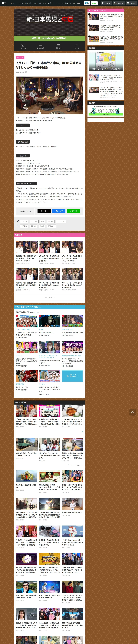Open 映画 menu item

(45, 3)
